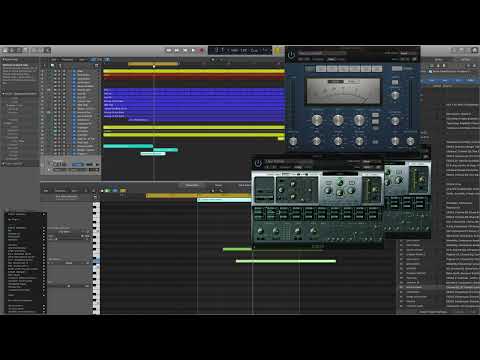Click the fast forward transport button
This screenshot has width=480, height=360.
177,50
